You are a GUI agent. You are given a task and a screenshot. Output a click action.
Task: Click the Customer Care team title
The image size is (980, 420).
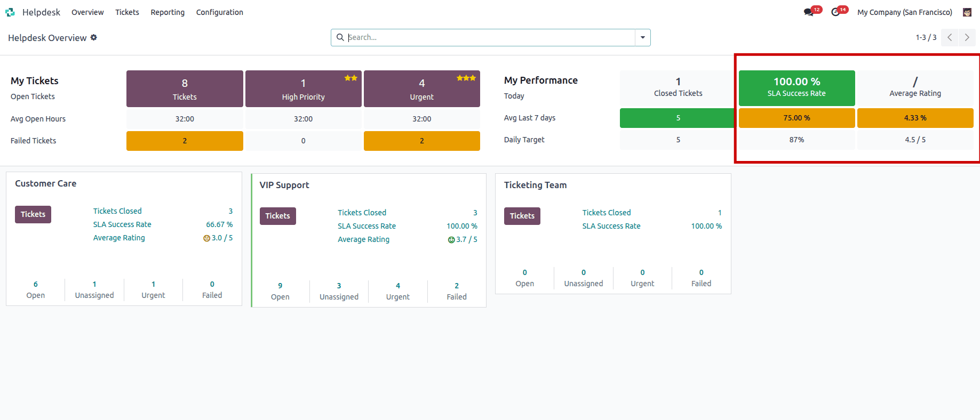pyautogui.click(x=46, y=183)
